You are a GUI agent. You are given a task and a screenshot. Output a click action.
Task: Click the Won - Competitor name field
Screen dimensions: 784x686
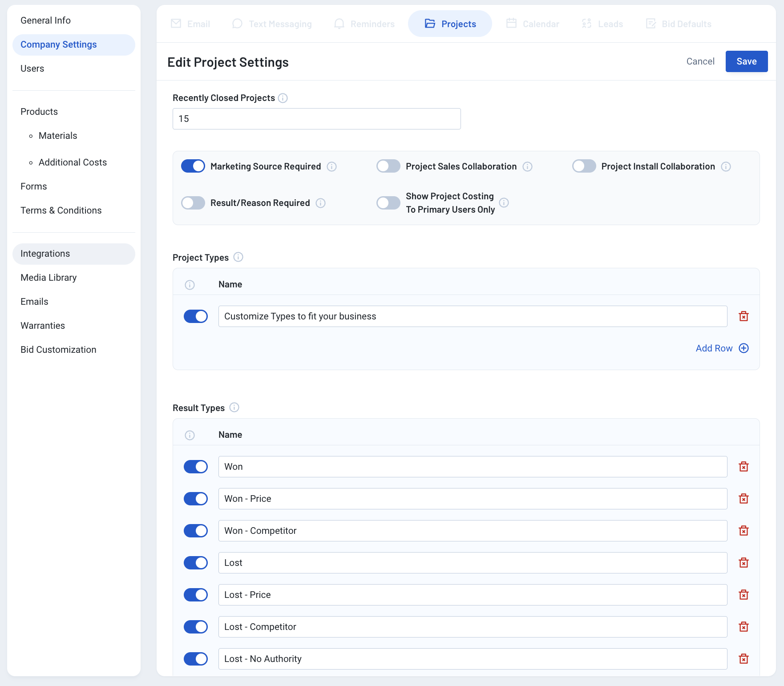pos(473,531)
